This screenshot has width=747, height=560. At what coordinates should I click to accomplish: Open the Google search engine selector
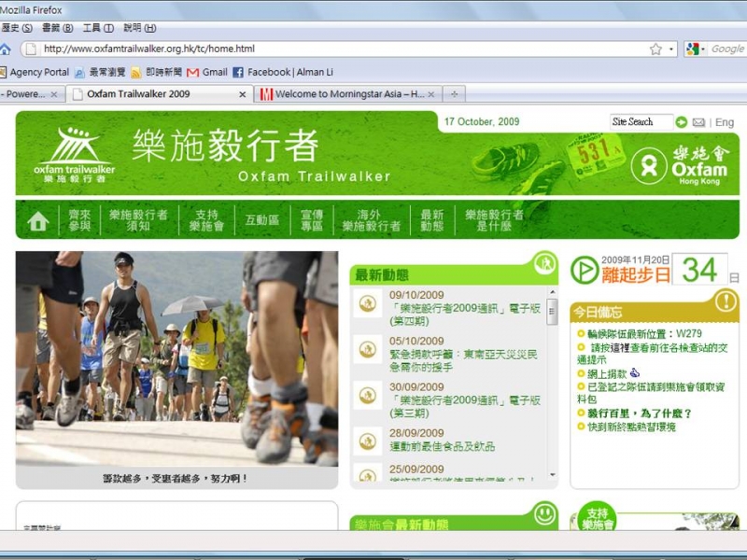(695, 49)
